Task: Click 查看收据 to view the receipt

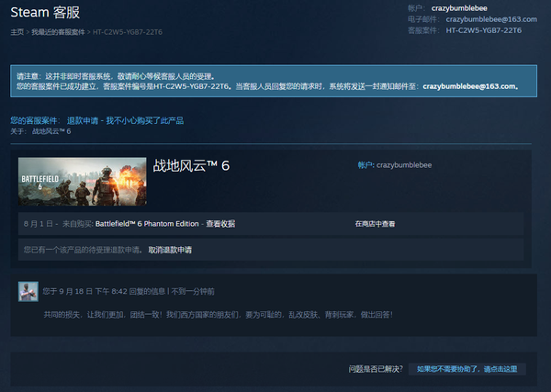Action: pyautogui.click(x=220, y=224)
